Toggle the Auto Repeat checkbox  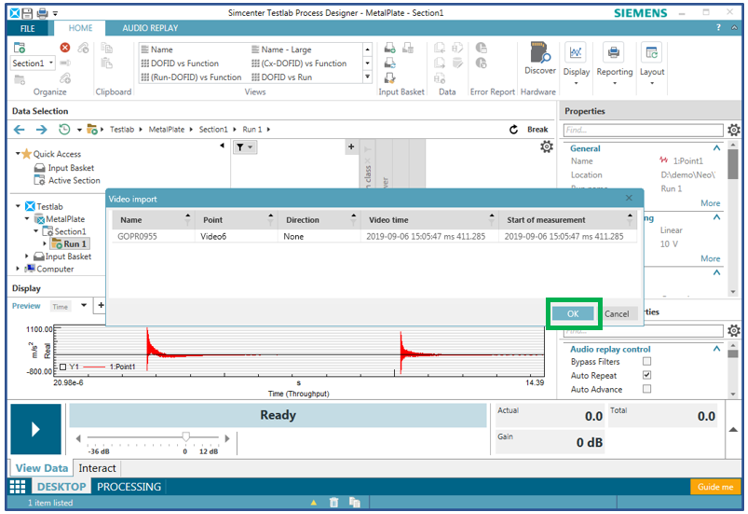647,376
